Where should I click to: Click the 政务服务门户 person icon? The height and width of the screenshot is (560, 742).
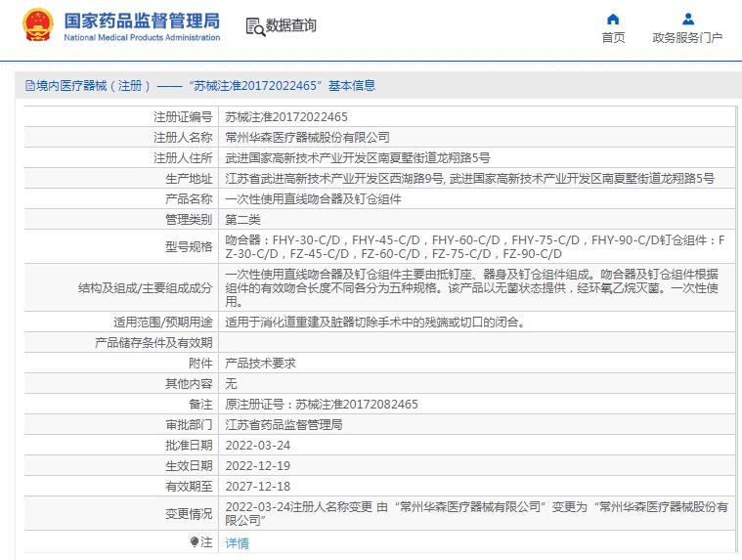coord(688,19)
